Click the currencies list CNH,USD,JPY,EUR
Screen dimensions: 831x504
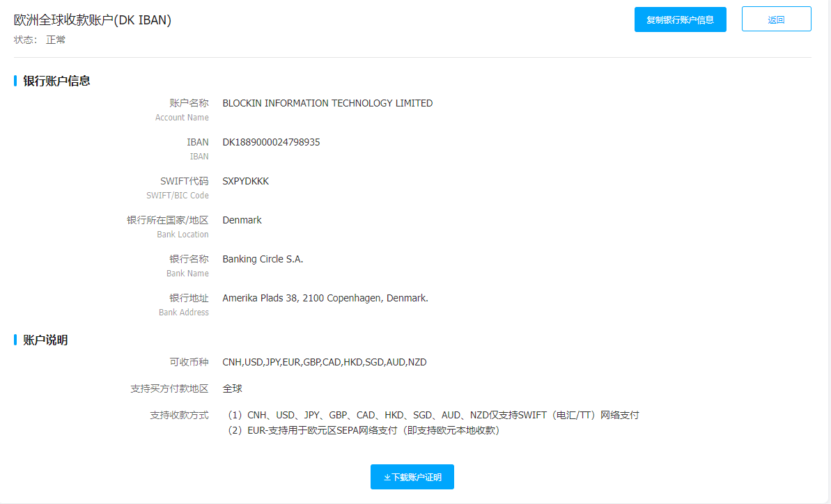[x=325, y=362]
